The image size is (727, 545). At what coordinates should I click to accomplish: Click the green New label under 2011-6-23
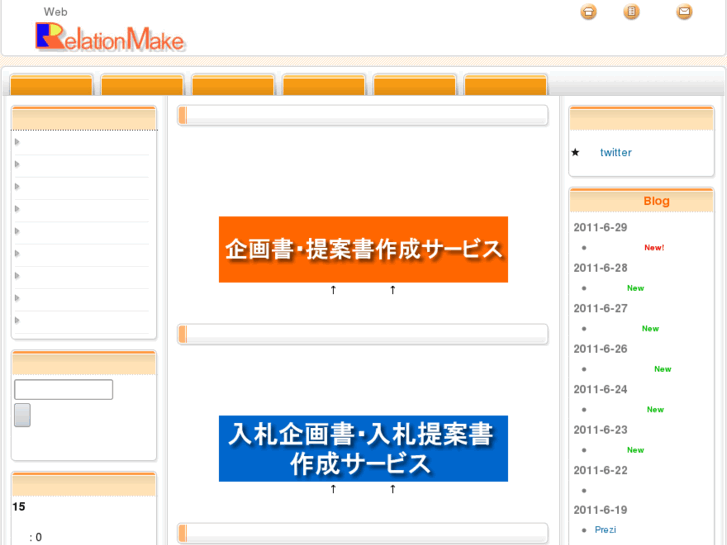pos(636,450)
